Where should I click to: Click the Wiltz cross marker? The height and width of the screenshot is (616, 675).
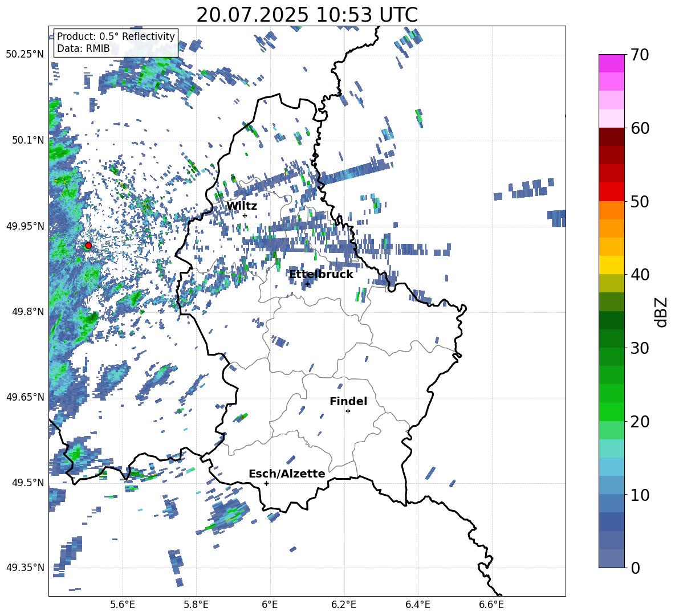pyautogui.click(x=245, y=216)
